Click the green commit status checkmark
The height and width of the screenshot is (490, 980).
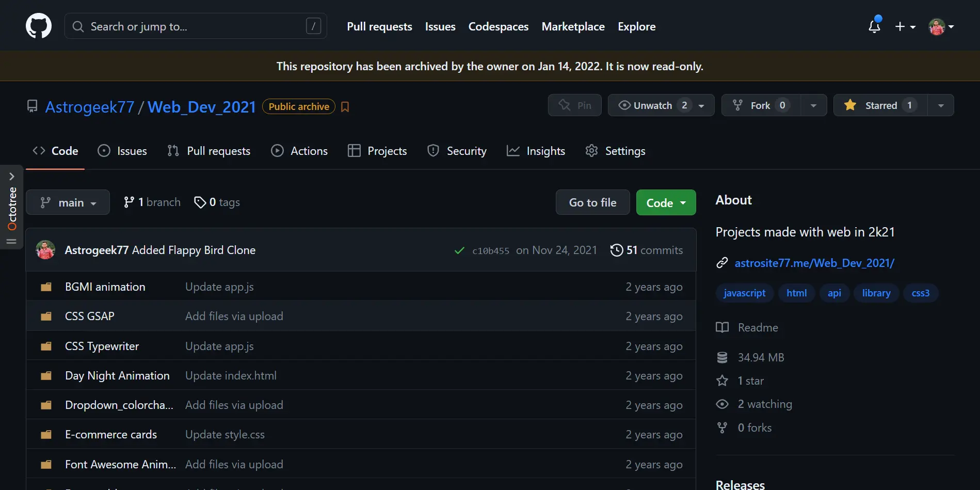pos(459,251)
